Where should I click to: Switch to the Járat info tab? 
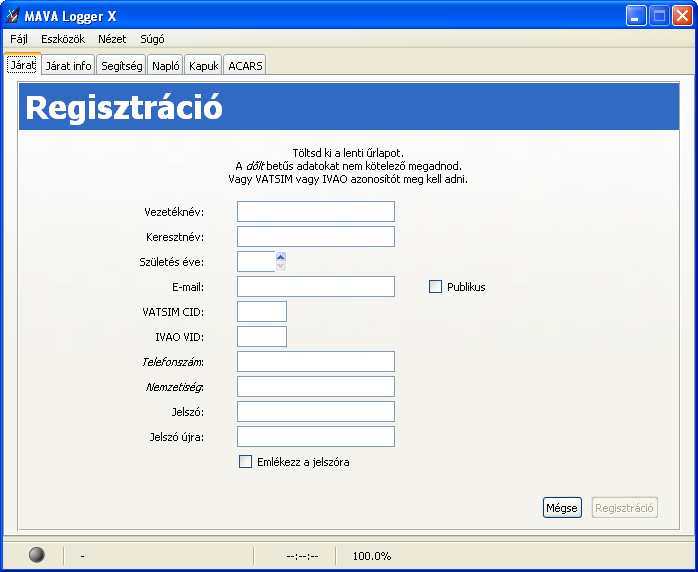69,66
